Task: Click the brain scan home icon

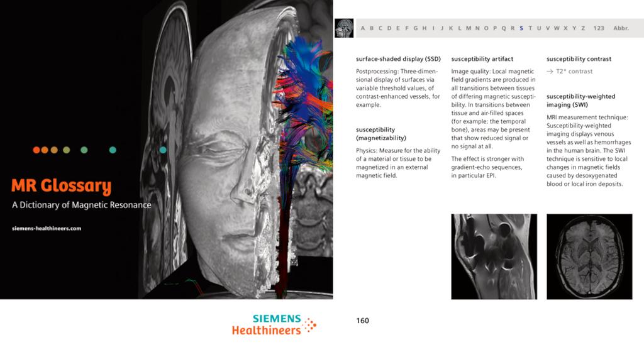Action: [344, 28]
